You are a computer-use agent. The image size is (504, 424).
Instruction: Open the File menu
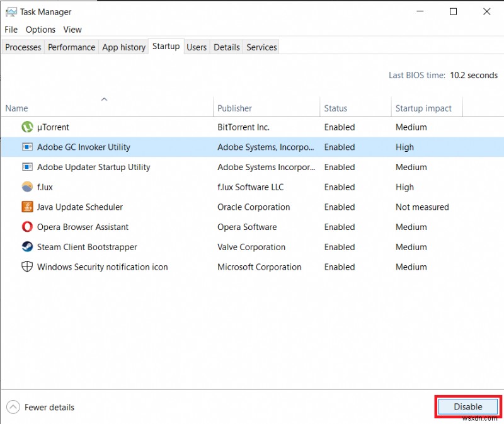(10, 30)
